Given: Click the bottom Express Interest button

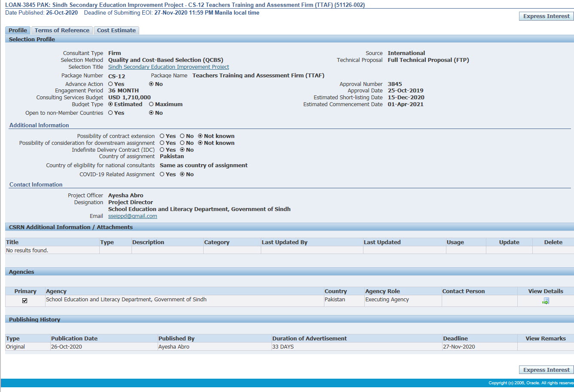Looking at the screenshot, I should pos(546,370).
